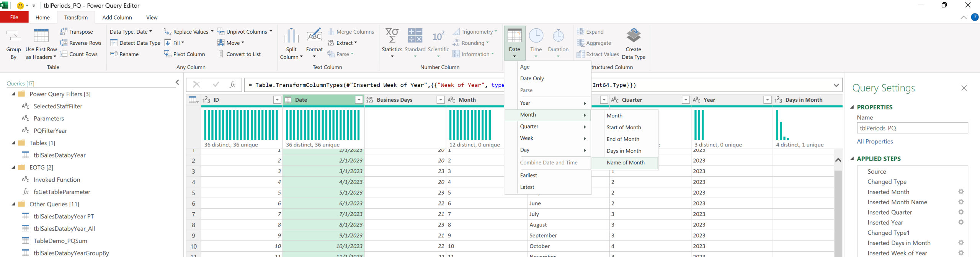Image resolution: width=980 pixels, height=257 pixels.
Task: Open the Help question mark icon
Action: tap(975, 17)
